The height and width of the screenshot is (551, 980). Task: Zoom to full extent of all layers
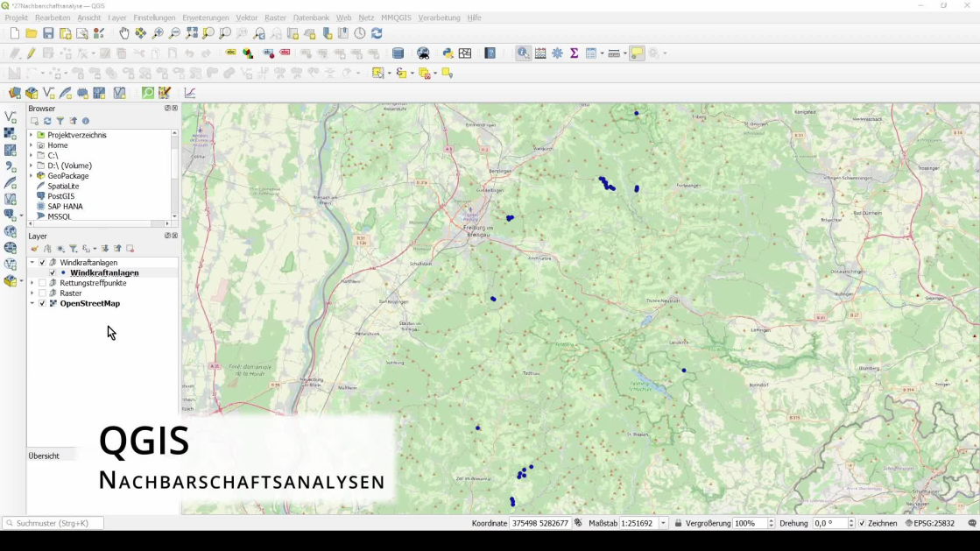(x=192, y=33)
